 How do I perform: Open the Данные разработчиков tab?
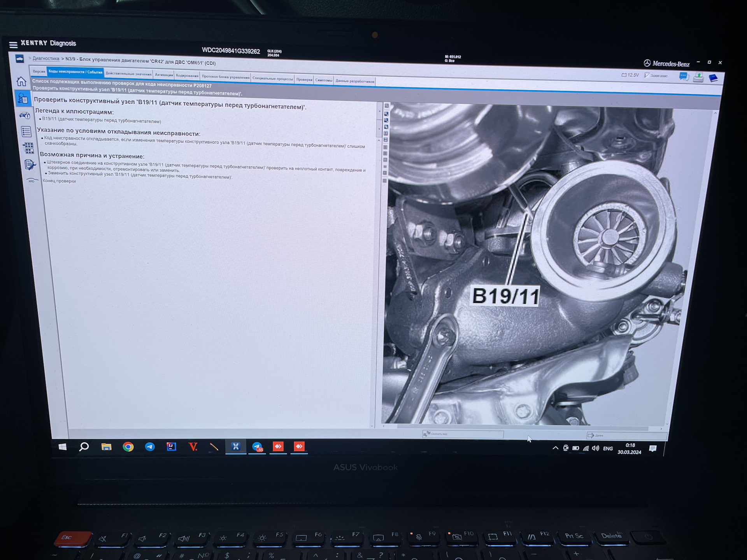coord(355,81)
